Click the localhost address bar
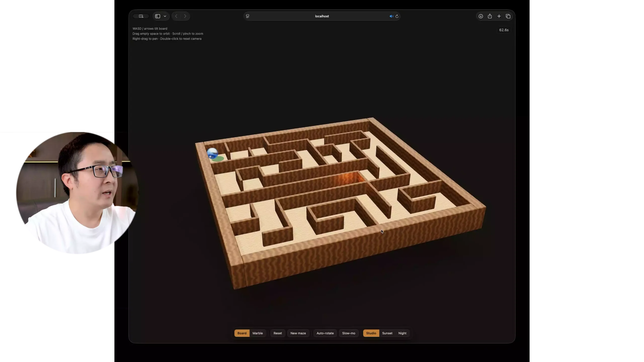 [x=322, y=16]
